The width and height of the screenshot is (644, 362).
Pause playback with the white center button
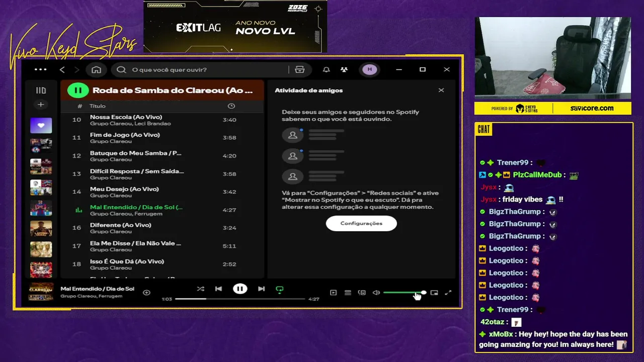pos(240,289)
